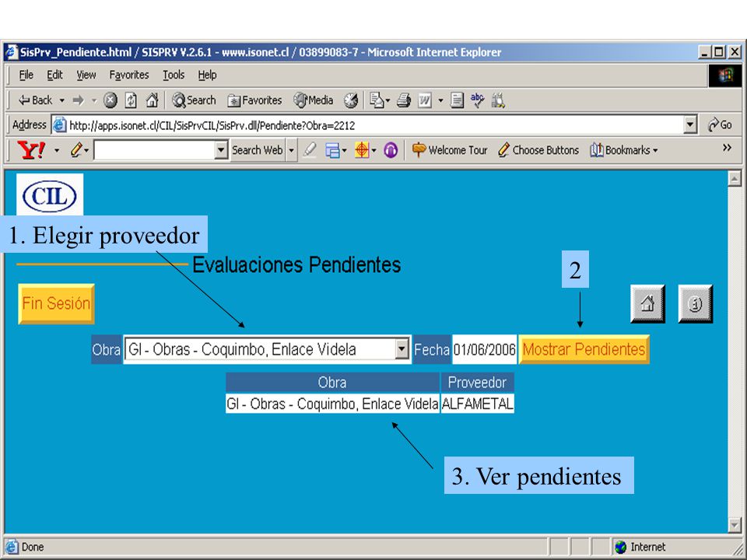Click the Obra column header
Image resolution: width=747 pixels, height=560 pixels.
coord(332,383)
